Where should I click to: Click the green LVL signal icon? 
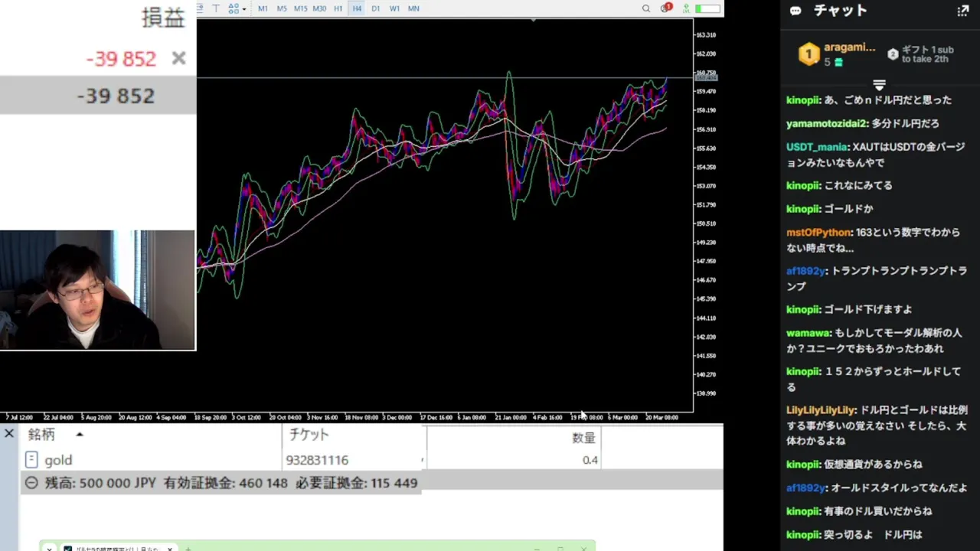[x=687, y=8]
